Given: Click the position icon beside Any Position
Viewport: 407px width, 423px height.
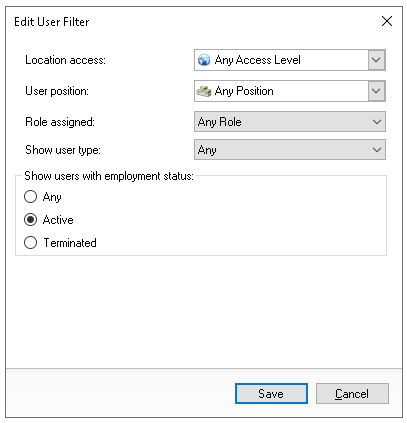Looking at the screenshot, I should tap(204, 91).
